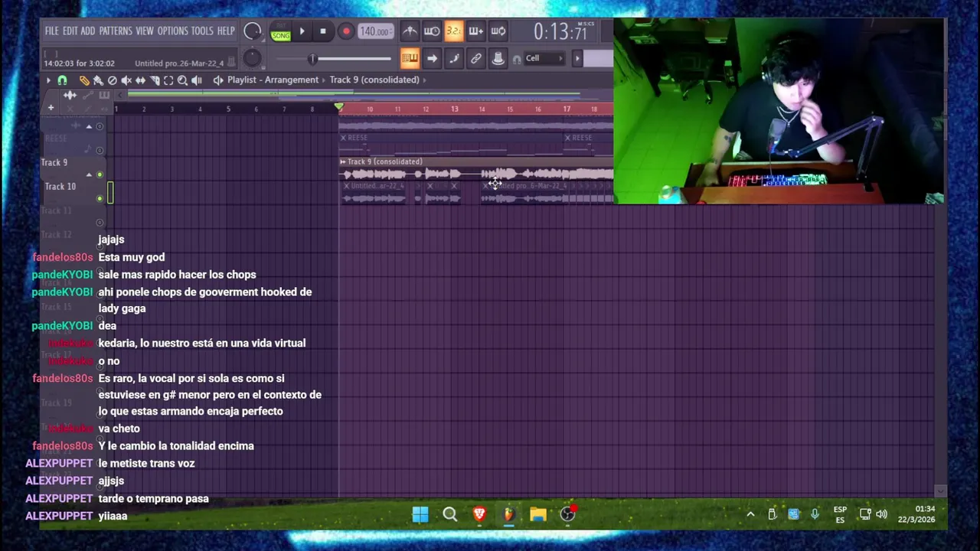Select the Zoom magnifier tool in playlist
The height and width of the screenshot is (551, 980).
(182, 80)
